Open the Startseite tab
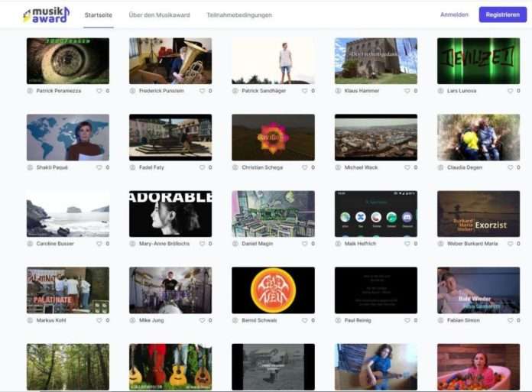The image size is (532, 392). click(x=99, y=15)
